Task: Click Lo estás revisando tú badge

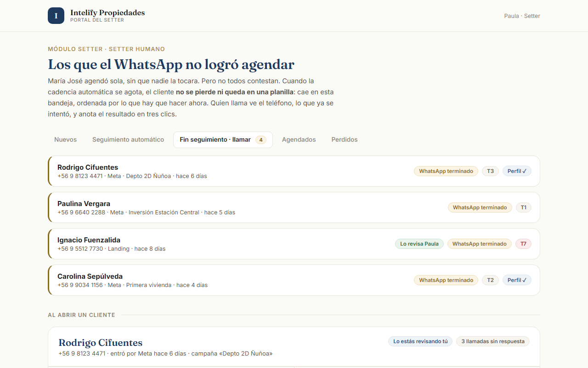Action: (420, 341)
